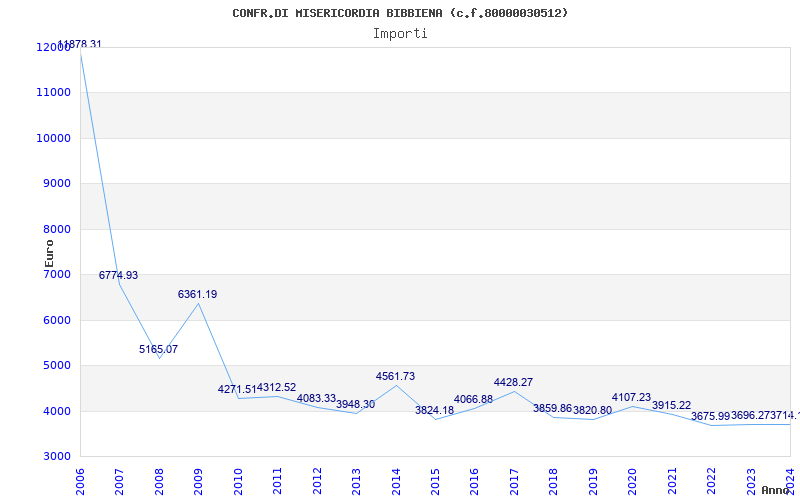800x500 pixels.
Task: Click x-axis year 2009
Action: coord(198,481)
